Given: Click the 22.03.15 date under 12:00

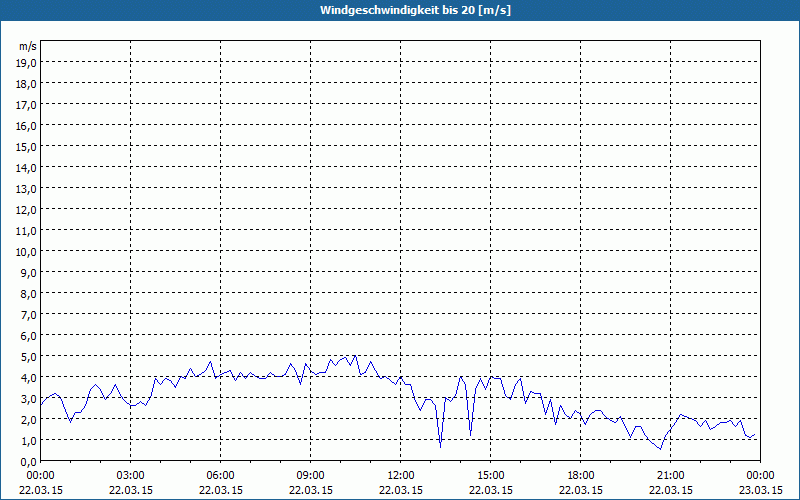Looking at the screenshot, I should tap(401, 490).
